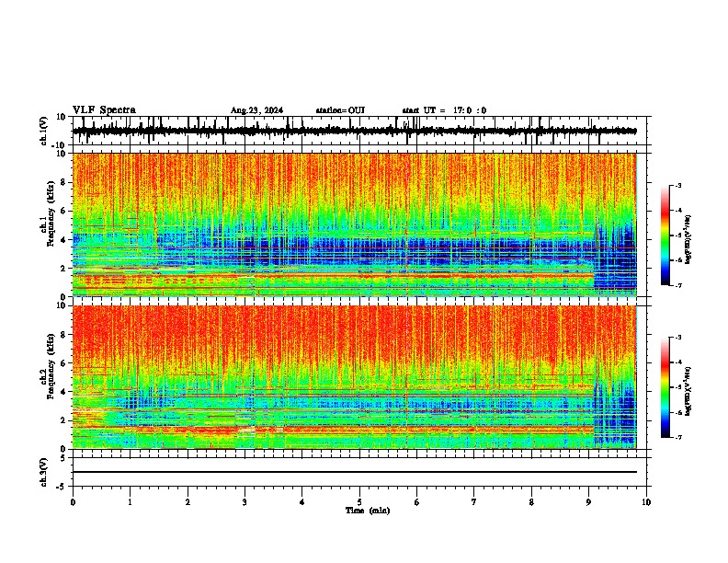
Task: Click the "Time (min)" axis title
Action: tap(368, 511)
